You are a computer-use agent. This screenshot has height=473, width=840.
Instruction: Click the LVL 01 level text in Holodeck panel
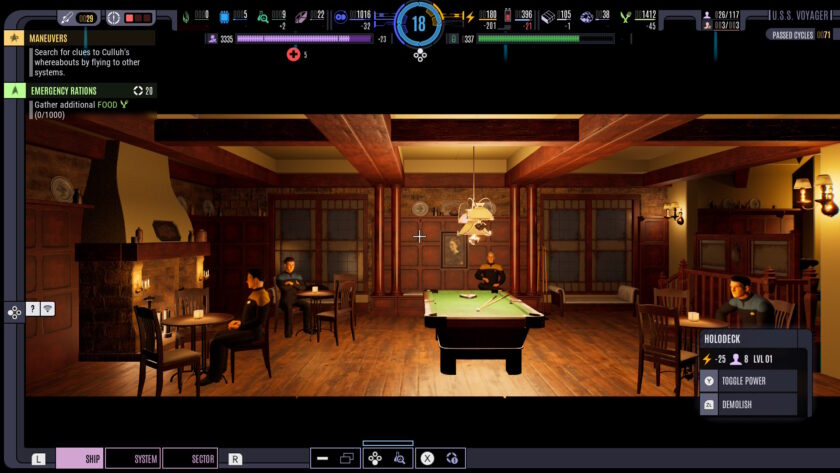pyautogui.click(x=763, y=359)
